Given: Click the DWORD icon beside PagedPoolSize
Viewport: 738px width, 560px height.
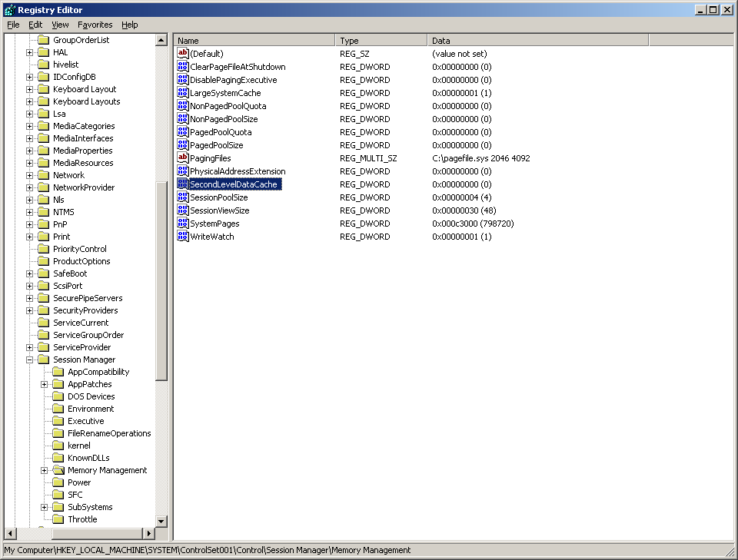Looking at the screenshot, I should click(x=183, y=145).
